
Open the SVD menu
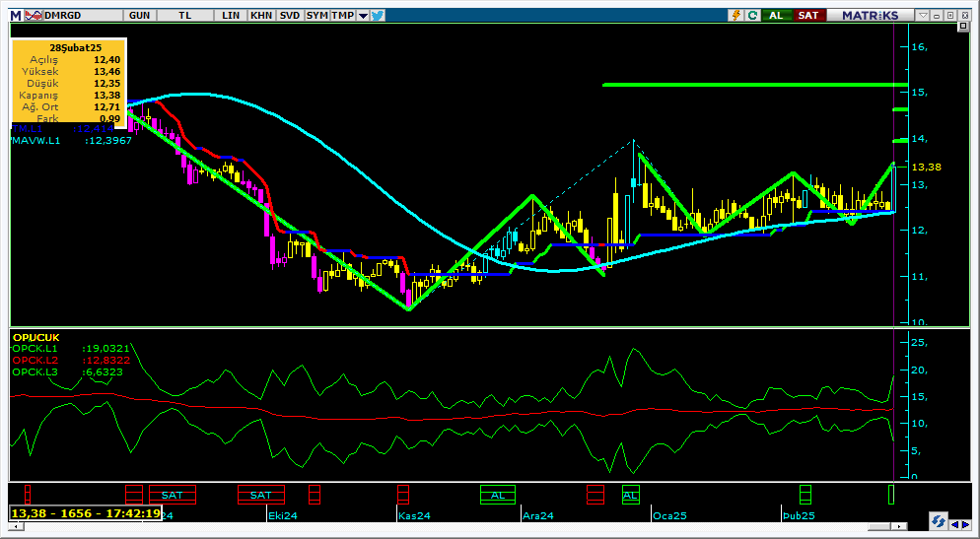pyautogui.click(x=290, y=16)
